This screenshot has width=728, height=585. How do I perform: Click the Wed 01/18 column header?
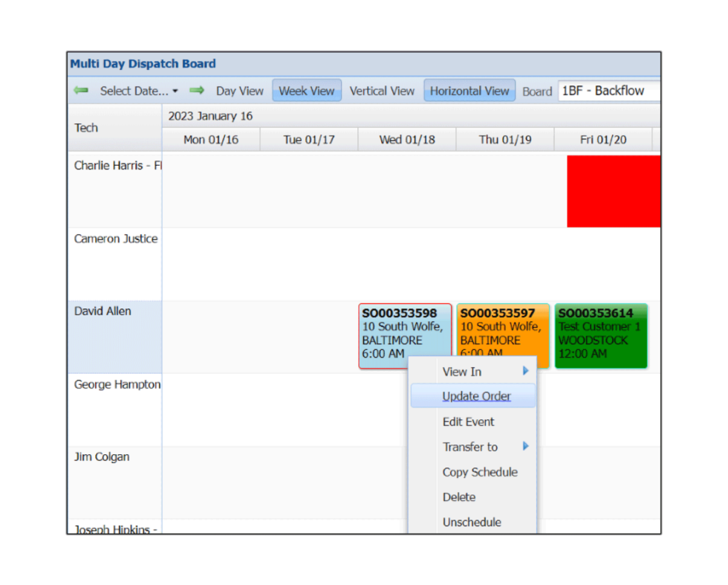(x=406, y=140)
